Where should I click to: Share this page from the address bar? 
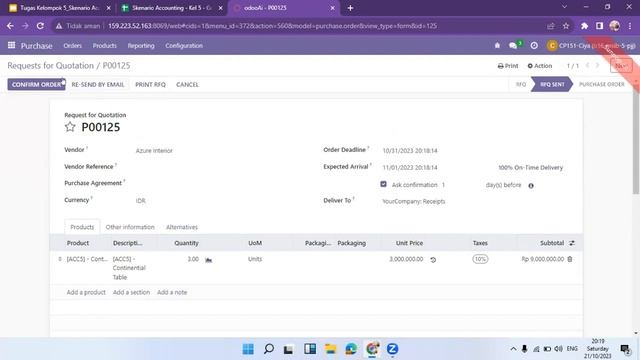tap(551, 26)
